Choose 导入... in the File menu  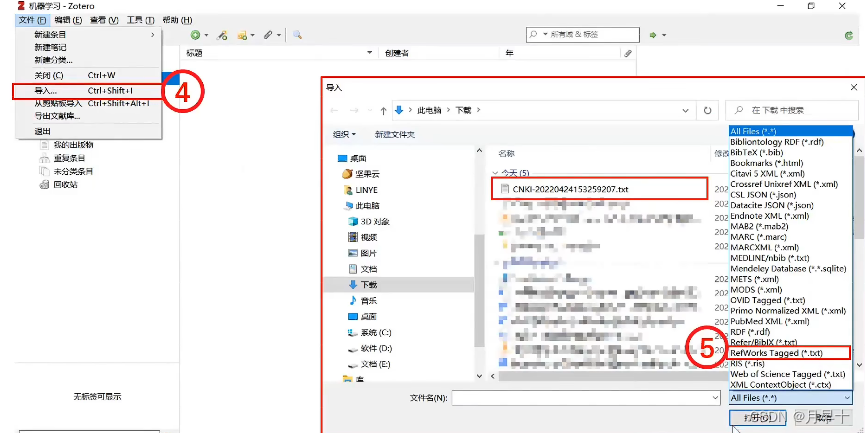pyautogui.click(x=87, y=90)
